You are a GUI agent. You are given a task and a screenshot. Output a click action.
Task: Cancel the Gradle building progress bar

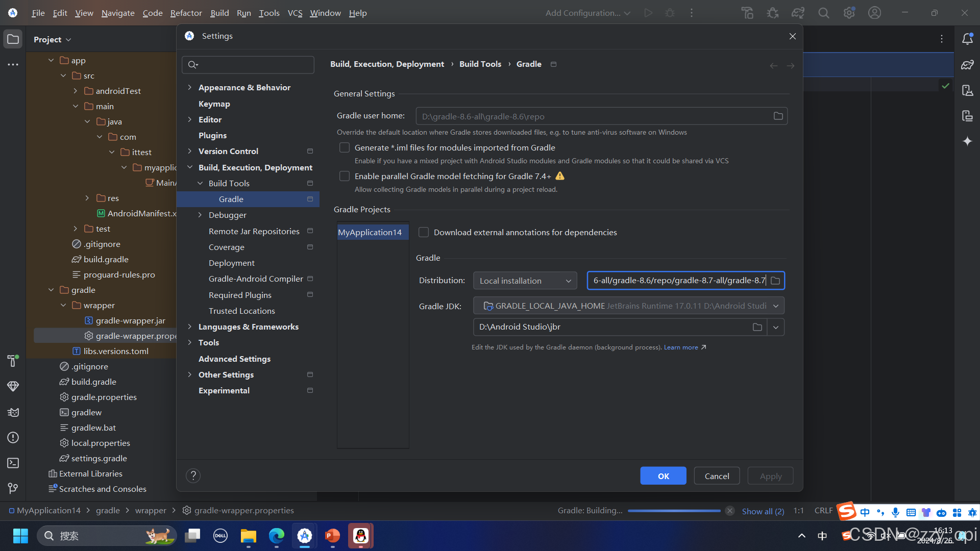click(x=730, y=510)
